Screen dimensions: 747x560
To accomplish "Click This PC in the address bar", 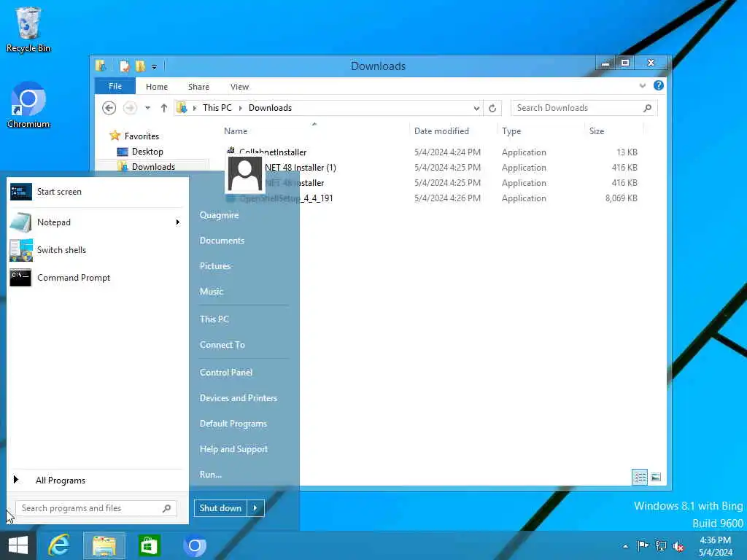I will click(217, 108).
